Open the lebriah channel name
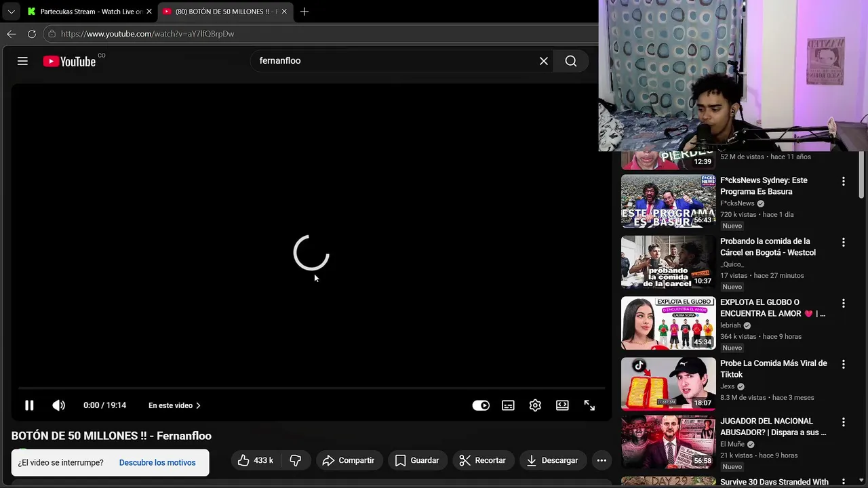The image size is (868, 488). click(x=730, y=325)
